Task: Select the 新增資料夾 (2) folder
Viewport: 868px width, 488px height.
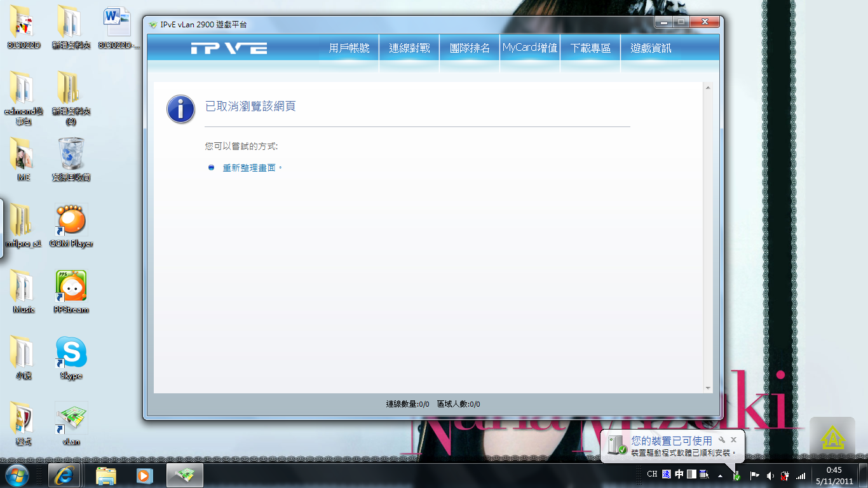Action: pyautogui.click(x=71, y=98)
